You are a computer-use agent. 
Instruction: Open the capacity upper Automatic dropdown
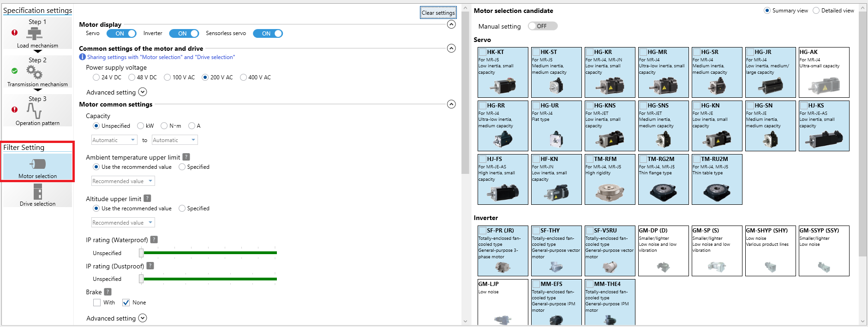(175, 140)
